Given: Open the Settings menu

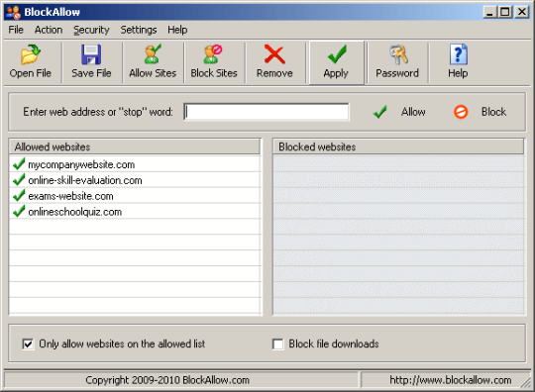Looking at the screenshot, I should 139,30.
